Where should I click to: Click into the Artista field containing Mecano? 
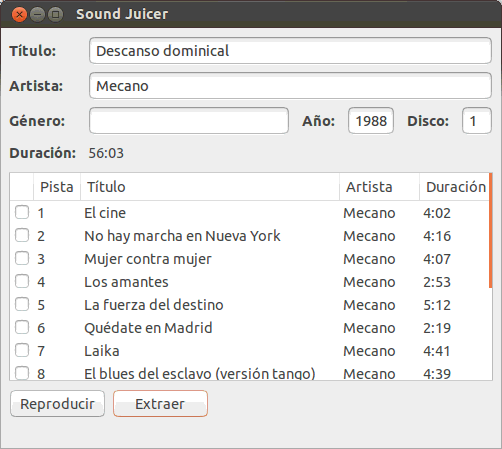point(290,86)
